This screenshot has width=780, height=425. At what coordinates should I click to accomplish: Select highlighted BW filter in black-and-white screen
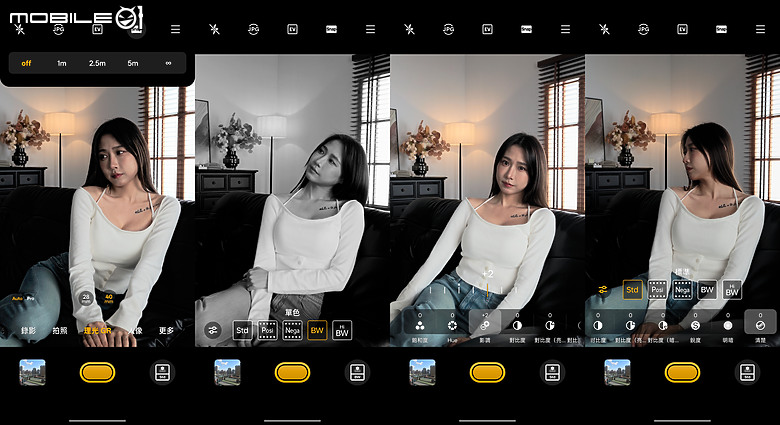(x=317, y=330)
